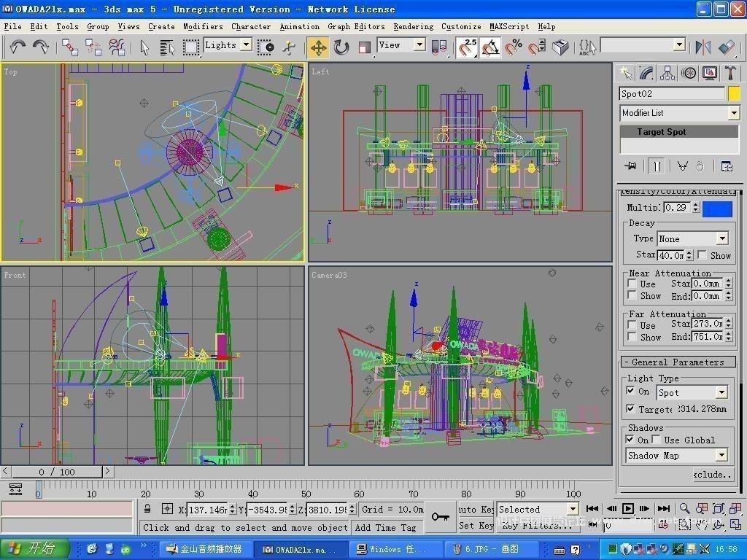The image size is (747, 560).
Task: Activate the Unlink Selection tool
Action: point(93,47)
